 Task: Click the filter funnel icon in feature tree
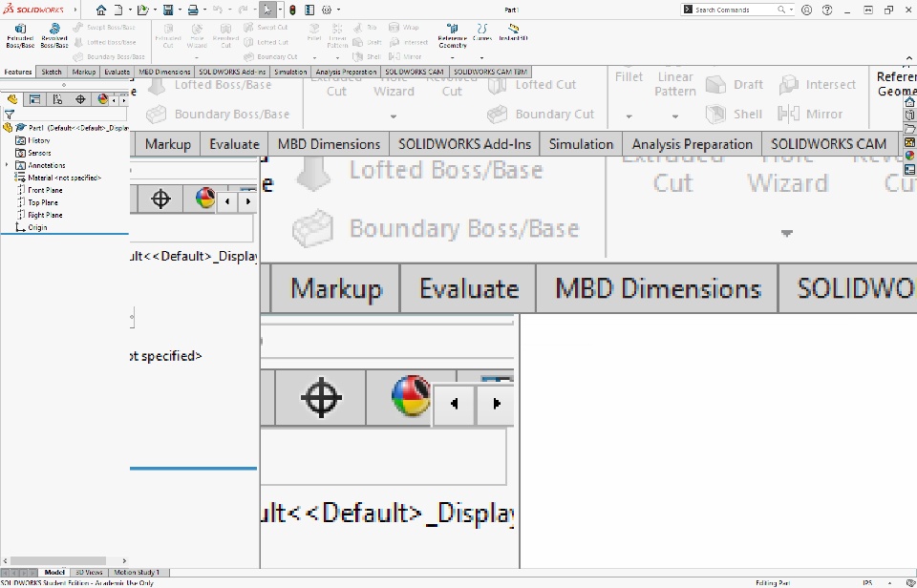coord(10,115)
